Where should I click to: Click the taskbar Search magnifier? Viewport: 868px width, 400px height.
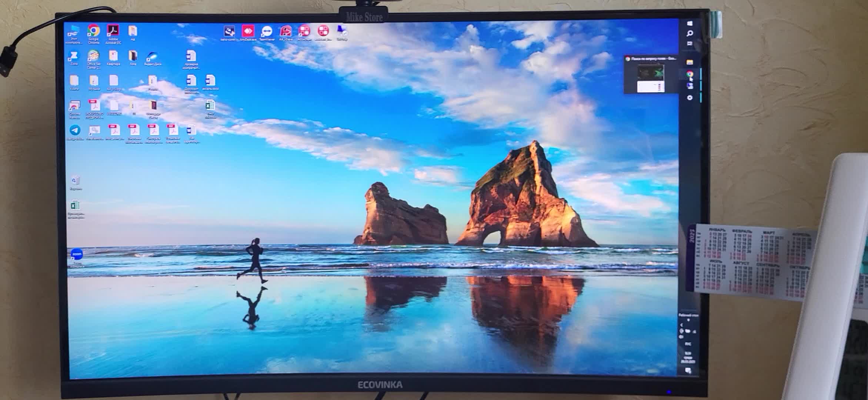690,33
